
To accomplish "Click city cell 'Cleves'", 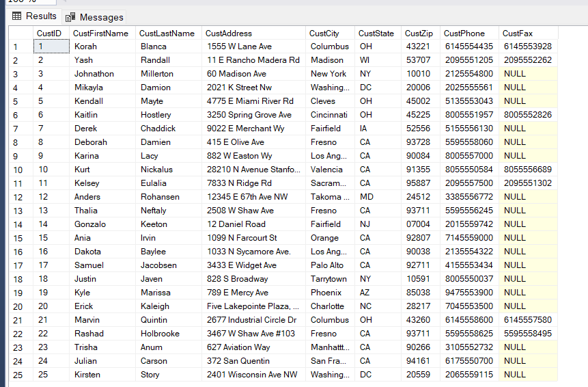I will pos(330,101).
